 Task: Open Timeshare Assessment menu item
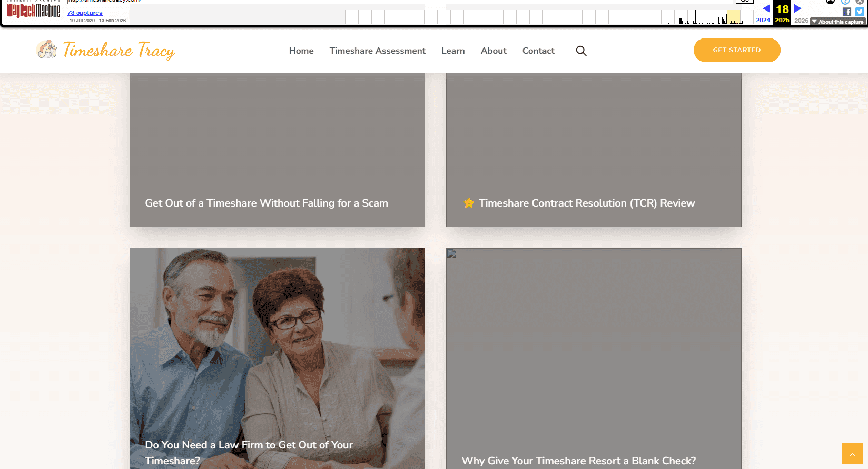[378, 51]
